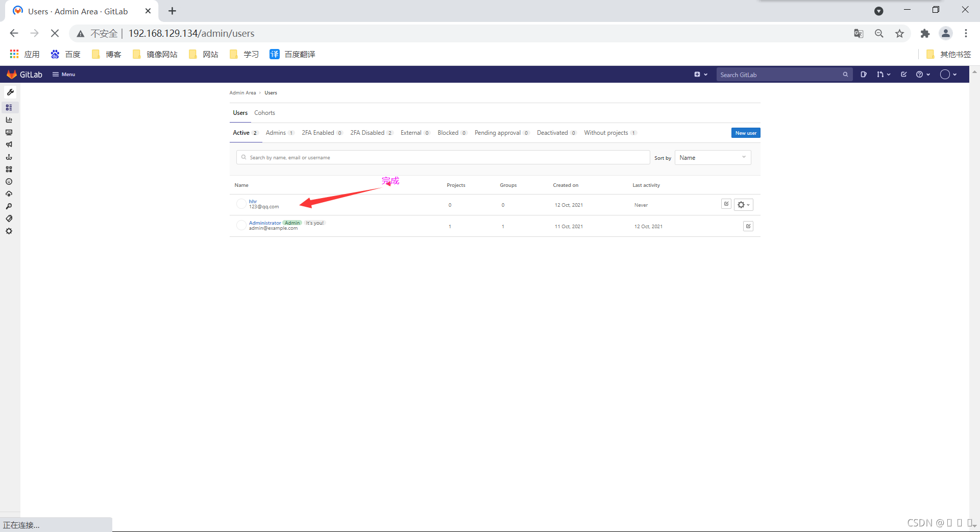Image resolution: width=980 pixels, height=532 pixels.
Task: Open the Administrator user profile link
Action: (265, 223)
